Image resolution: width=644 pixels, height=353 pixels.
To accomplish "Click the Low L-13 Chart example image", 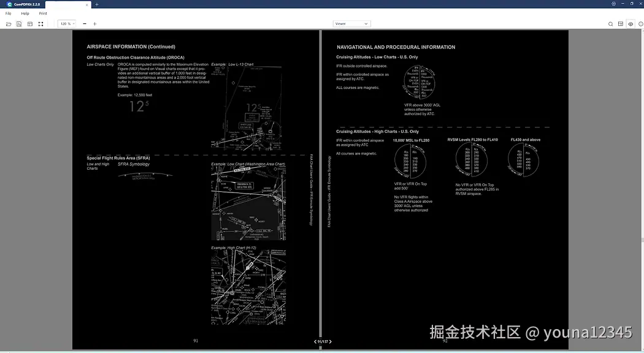I will coord(247,108).
